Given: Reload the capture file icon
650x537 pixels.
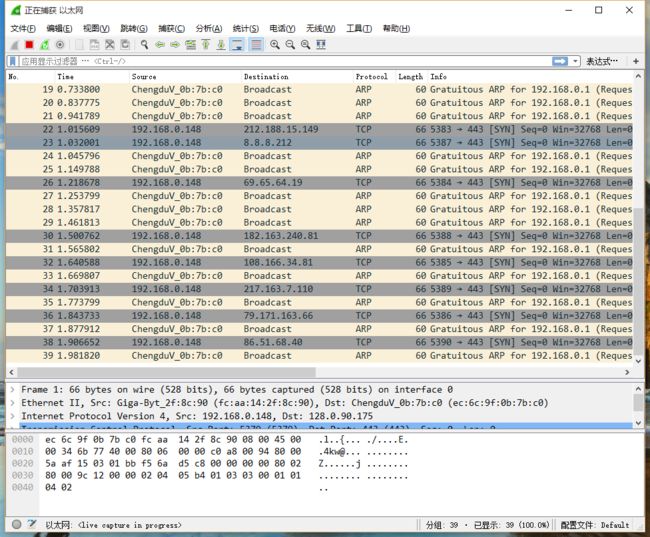Looking at the screenshot, I should point(125,45).
